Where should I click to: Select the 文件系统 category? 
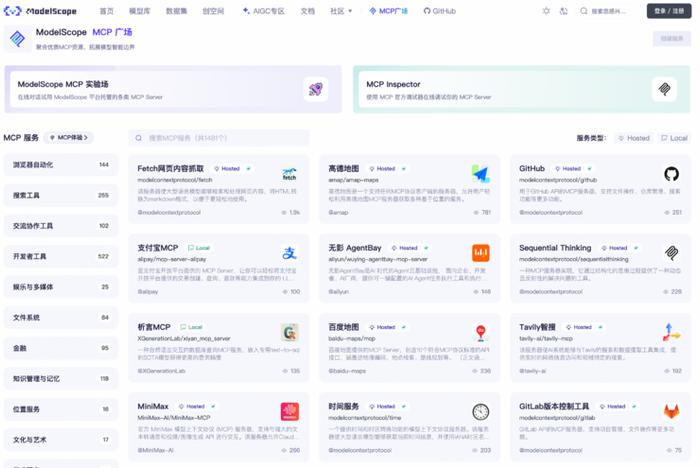61,318
